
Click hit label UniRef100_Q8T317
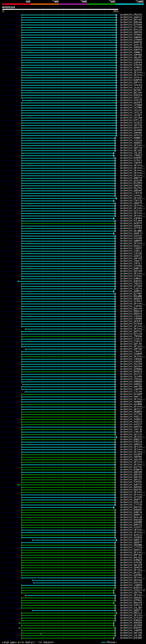131,409
